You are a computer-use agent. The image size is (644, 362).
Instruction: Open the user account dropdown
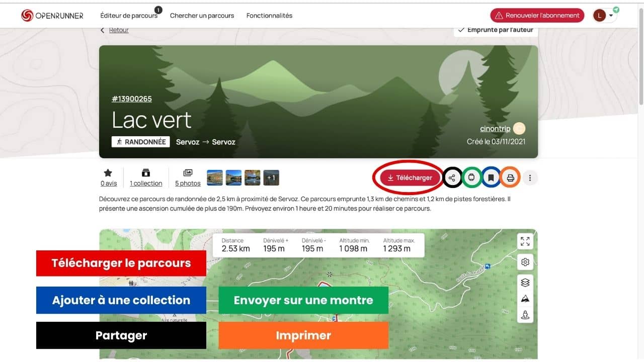tap(605, 16)
